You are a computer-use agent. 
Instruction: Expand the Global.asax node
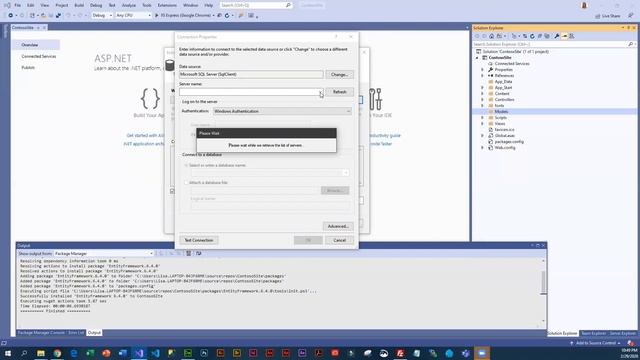point(482,136)
